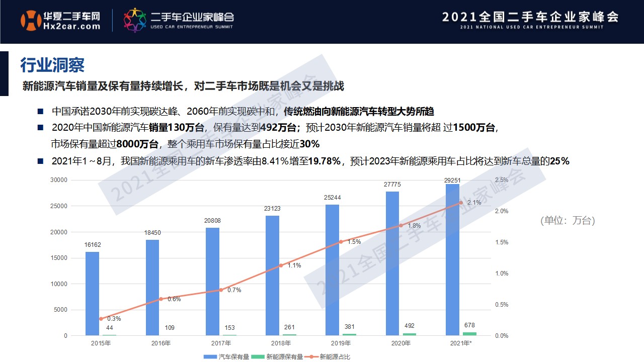Click the left axis value 30000
644x362 pixels.
click(x=58, y=180)
